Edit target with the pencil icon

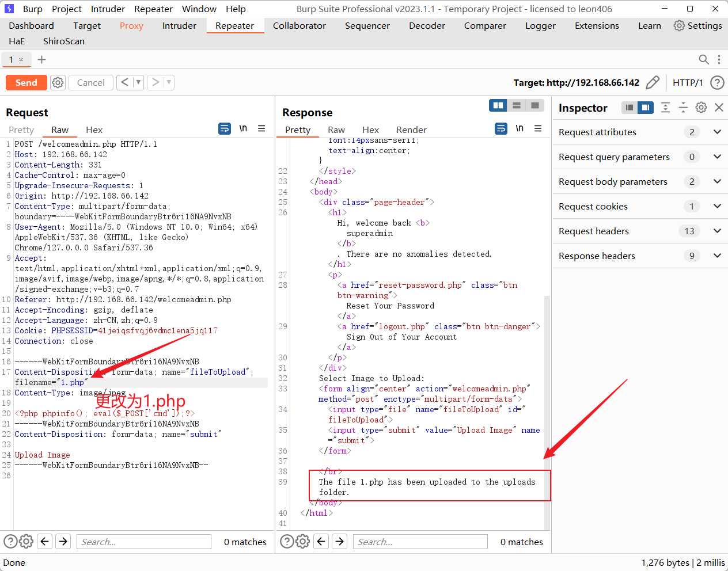[x=652, y=82]
